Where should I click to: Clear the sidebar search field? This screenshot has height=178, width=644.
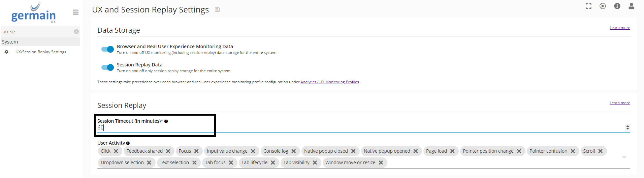pyautogui.click(x=76, y=32)
